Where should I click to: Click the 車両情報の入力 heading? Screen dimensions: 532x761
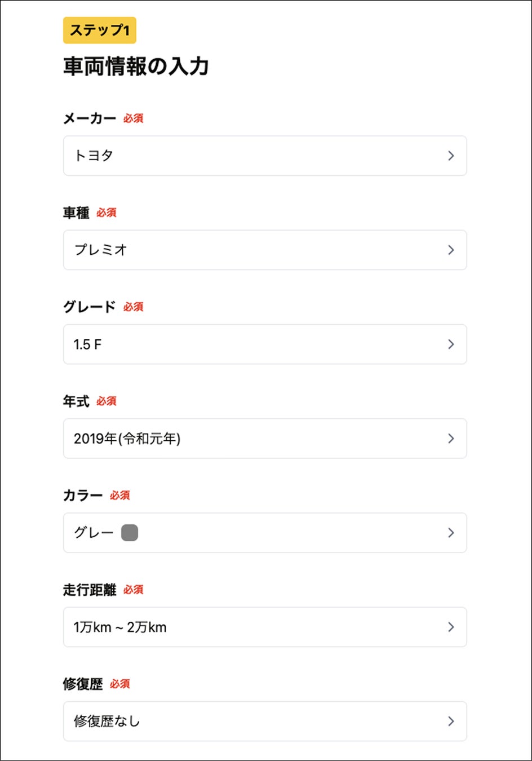tap(136, 67)
